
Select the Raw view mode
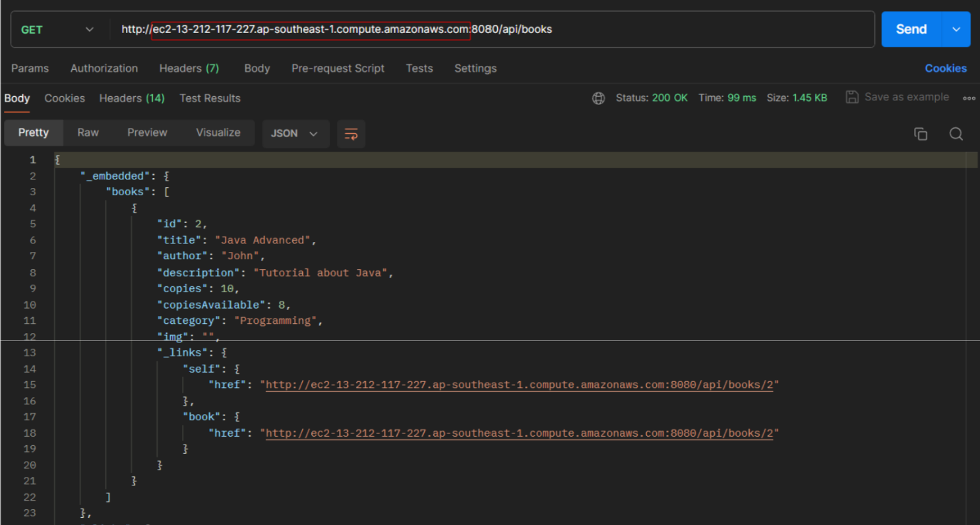tap(88, 133)
